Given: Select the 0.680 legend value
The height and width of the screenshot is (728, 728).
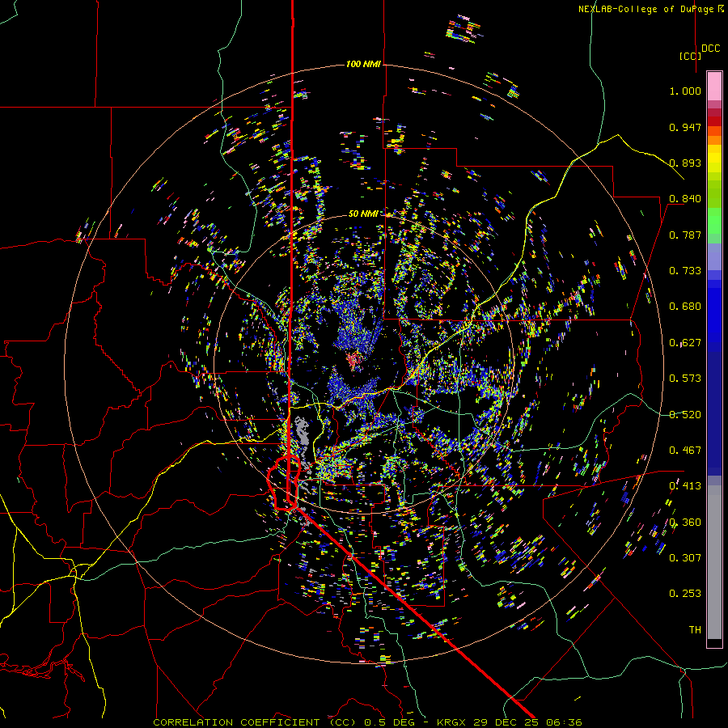Looking at the screenshot, I should pyautogui.click(x=685, y=307).
